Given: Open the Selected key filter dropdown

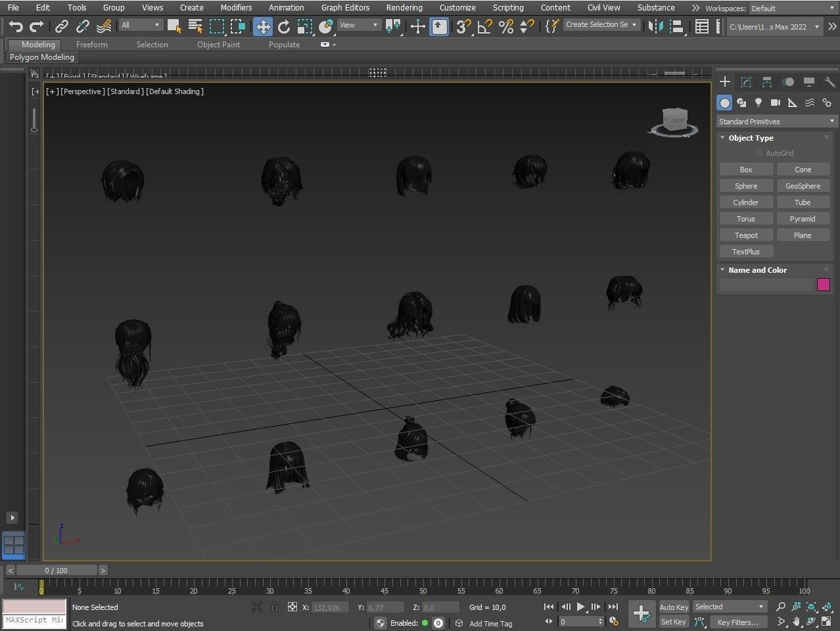Looking at the screenshot, I should click(x=730, y=607).
